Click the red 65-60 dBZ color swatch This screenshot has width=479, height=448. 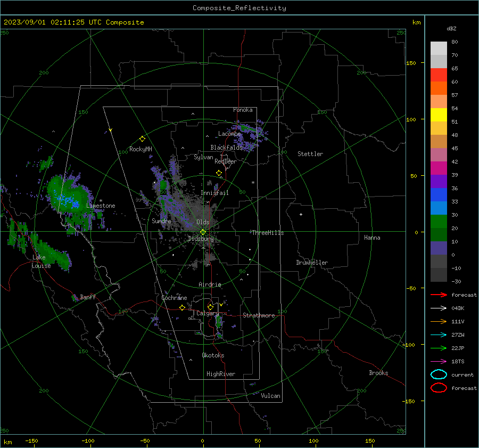pos(439,75)
